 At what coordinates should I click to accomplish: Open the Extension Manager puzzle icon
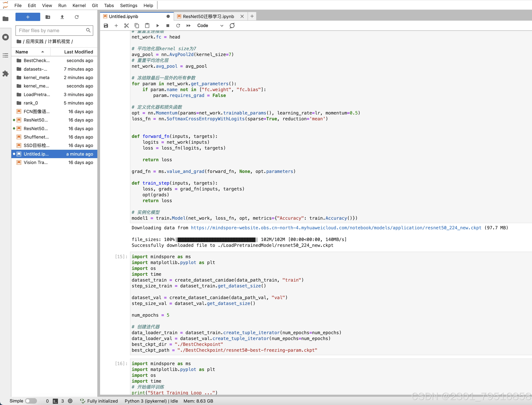tap(5, 74)
